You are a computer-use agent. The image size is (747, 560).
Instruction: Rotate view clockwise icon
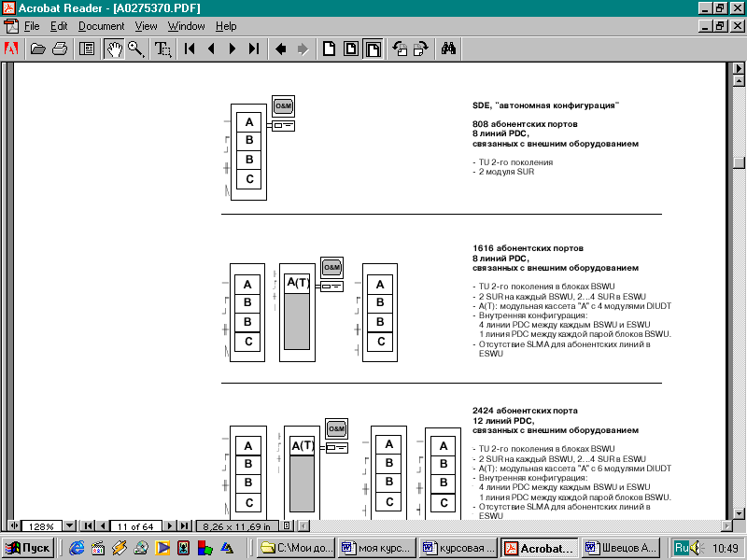point(421,49)
